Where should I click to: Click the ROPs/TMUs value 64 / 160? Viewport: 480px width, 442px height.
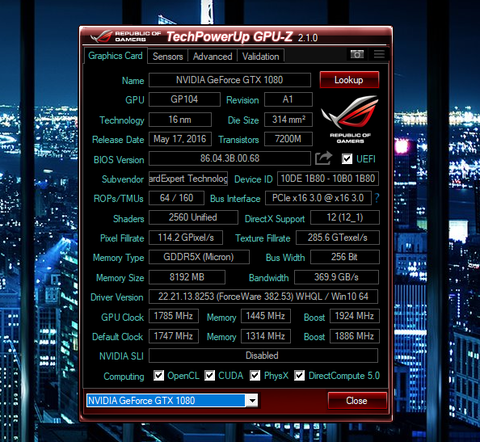coord(176,198)
